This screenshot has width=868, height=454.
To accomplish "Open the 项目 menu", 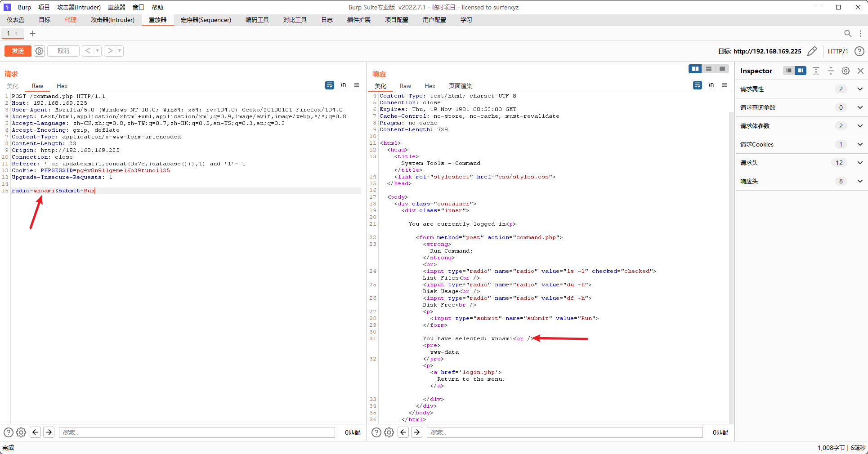I will pyautogui.click(x=44, y=7).
